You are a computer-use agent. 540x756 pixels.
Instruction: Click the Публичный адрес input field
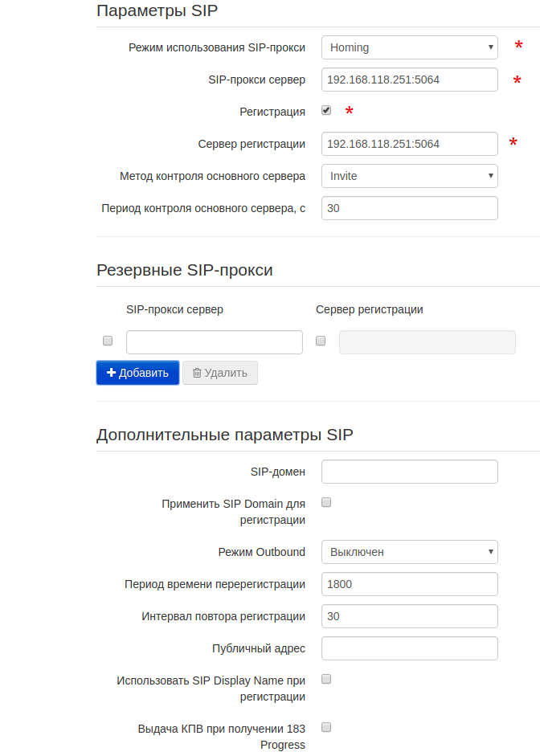point(409,648)
